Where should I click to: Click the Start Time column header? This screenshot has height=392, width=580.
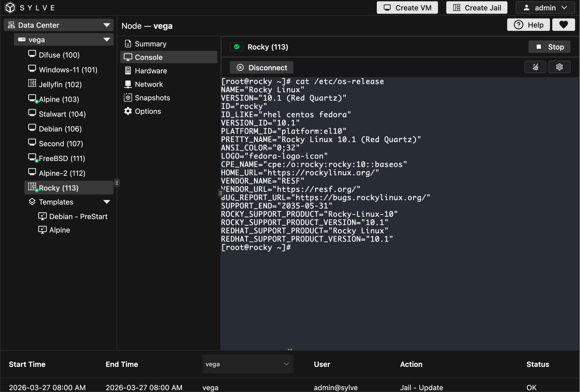point(27,364)
